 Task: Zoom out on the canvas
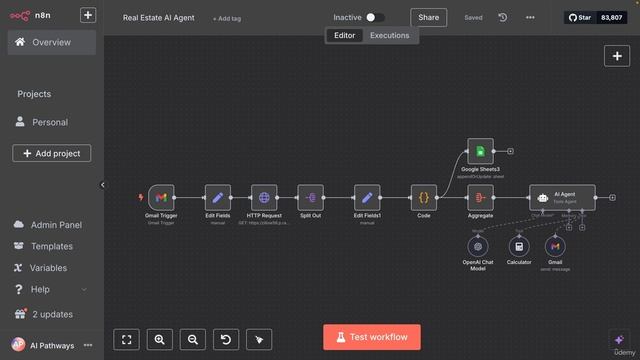193,339
